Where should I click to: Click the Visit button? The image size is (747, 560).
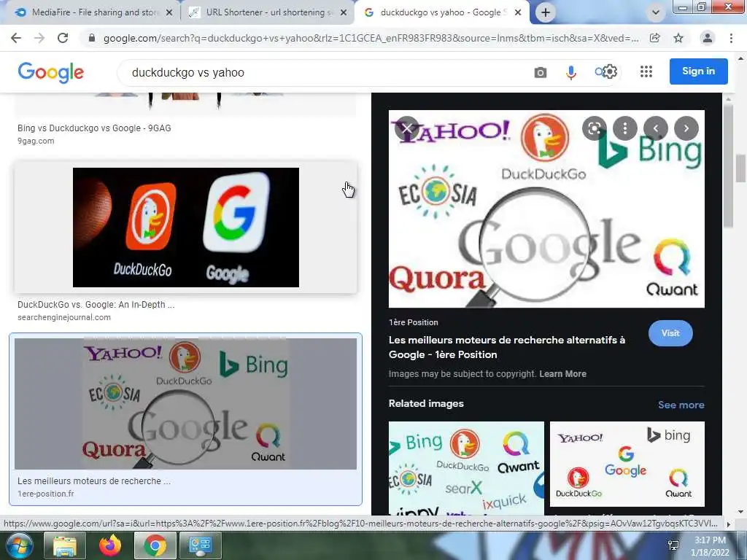[x=670, y=333]
